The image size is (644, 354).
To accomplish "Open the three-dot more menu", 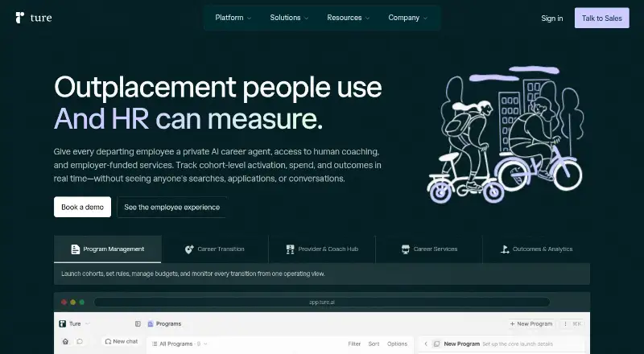I will [565, 323].
